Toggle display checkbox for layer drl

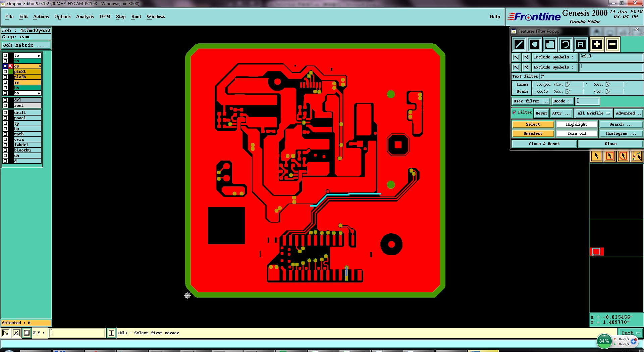pos(5,100)
